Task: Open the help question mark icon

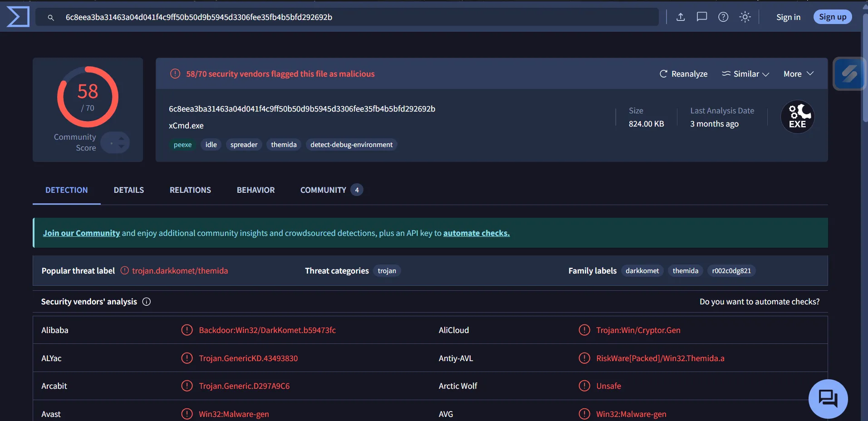Action: [723, 17]
